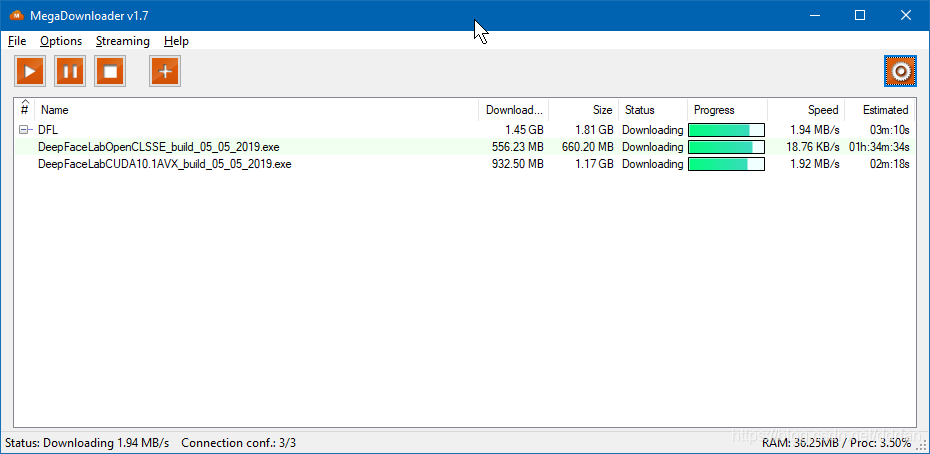Image resolution: width=930 pixels, height=454 pixels.
Task: Close the MegaDownloader window
Action: [906, 16]
